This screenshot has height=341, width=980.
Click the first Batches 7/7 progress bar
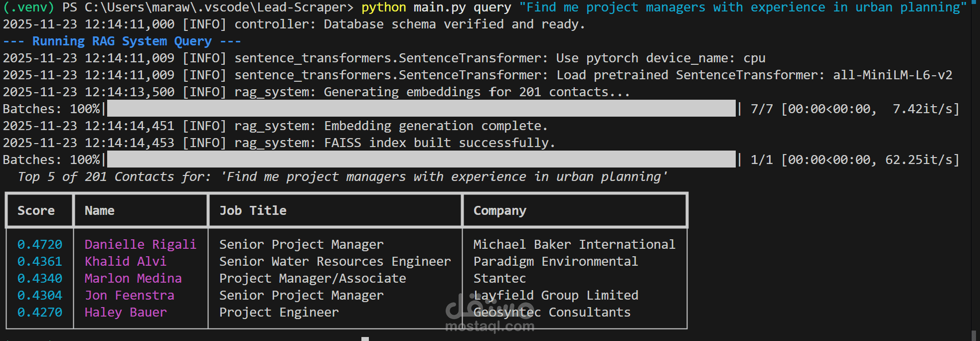point(421,109)
